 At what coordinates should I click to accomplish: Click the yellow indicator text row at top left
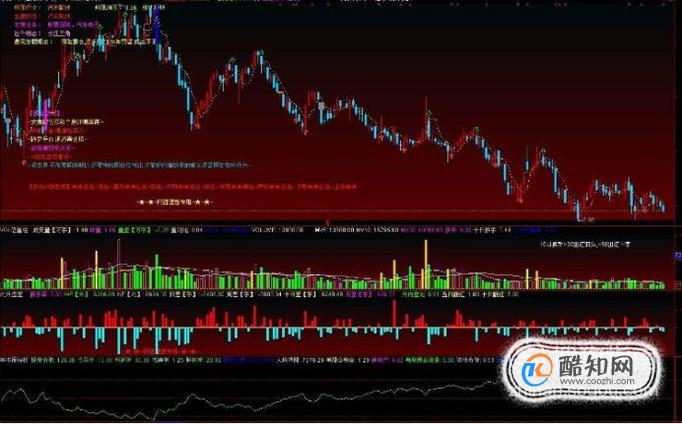[x=85, y=42]
